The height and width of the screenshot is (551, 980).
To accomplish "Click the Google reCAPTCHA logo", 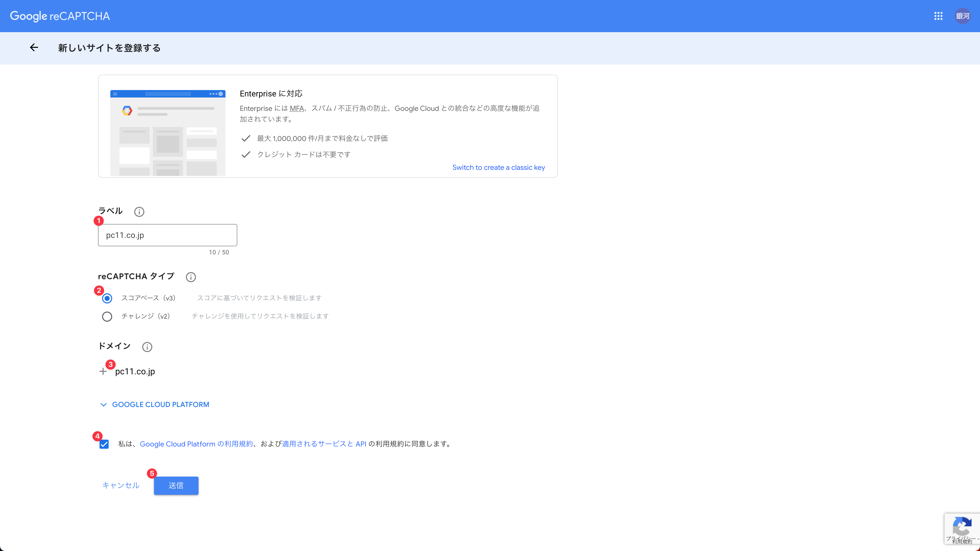I will (x=60, y=16).
